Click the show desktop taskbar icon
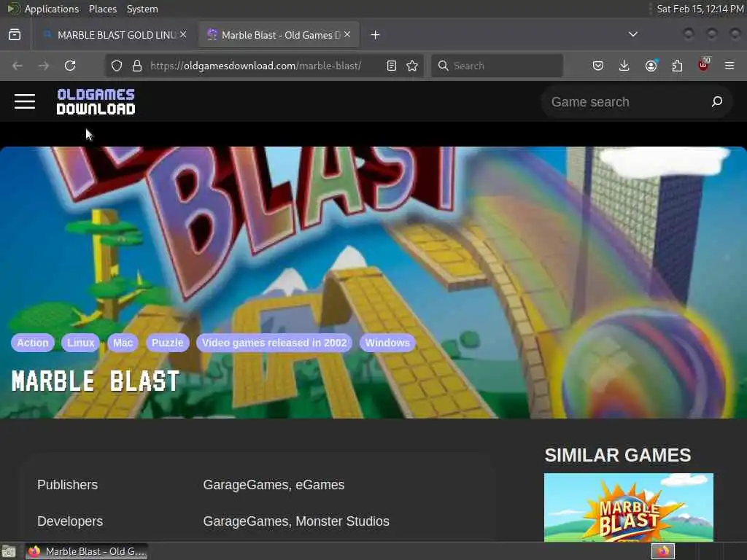The image size is (747, 560). (x=9, y=552)
